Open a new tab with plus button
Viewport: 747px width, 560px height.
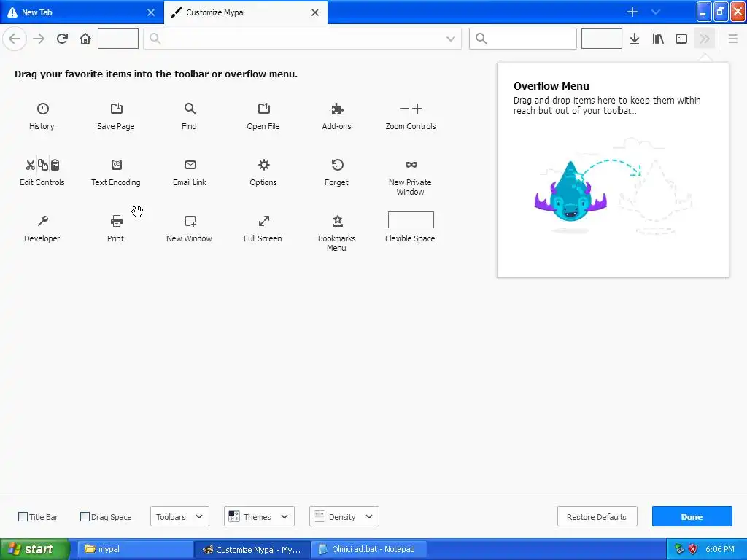tap(632, 12)
